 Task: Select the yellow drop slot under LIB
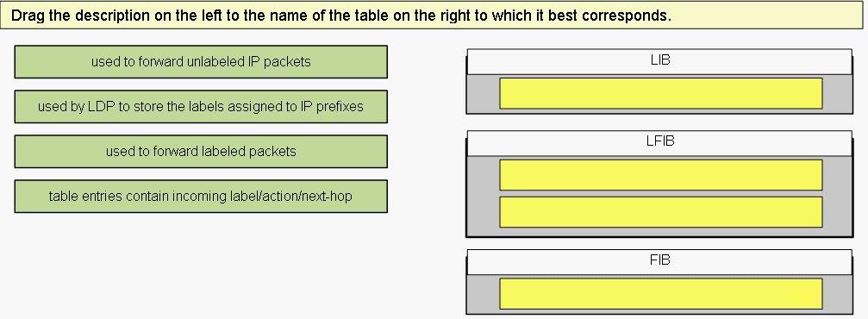coord(660,93)
